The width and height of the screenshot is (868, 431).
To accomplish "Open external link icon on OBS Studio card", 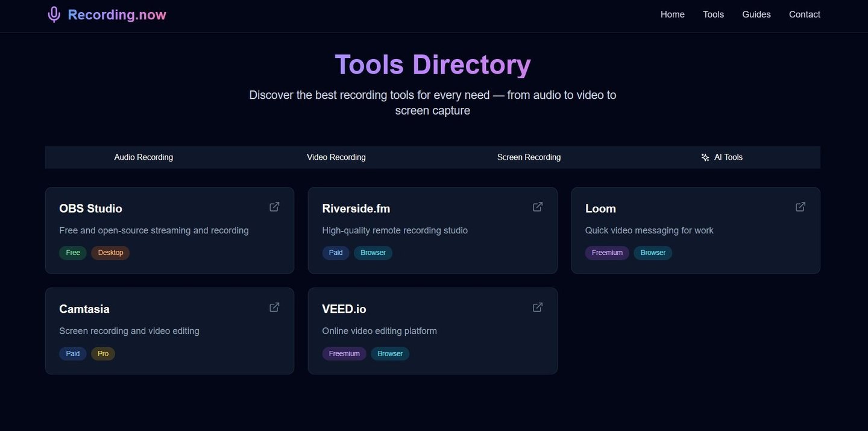I will click(x=274, y=207).
